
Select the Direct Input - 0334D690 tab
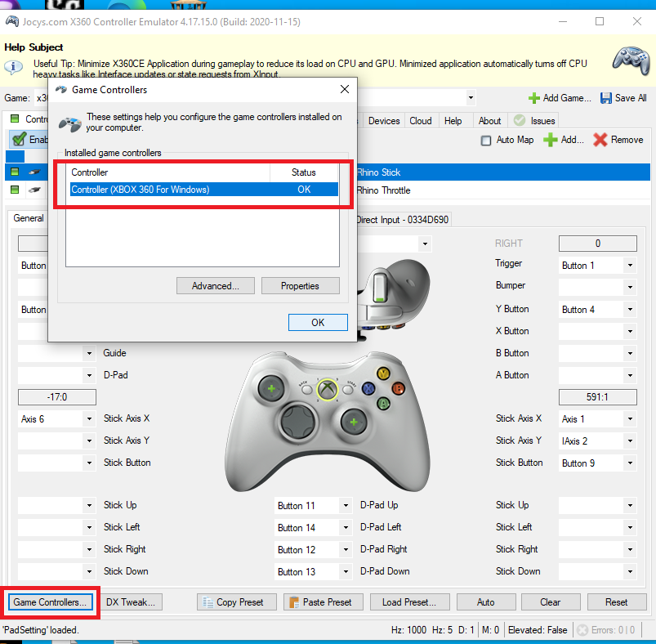402,220
